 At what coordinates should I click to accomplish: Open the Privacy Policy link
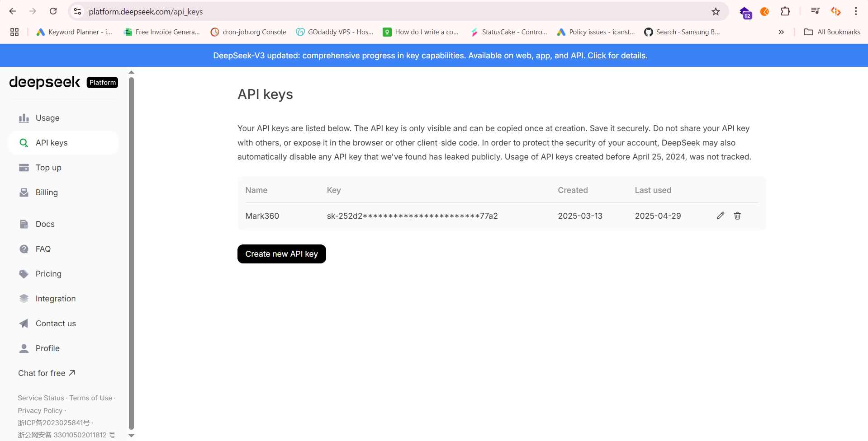pos(40,411)
